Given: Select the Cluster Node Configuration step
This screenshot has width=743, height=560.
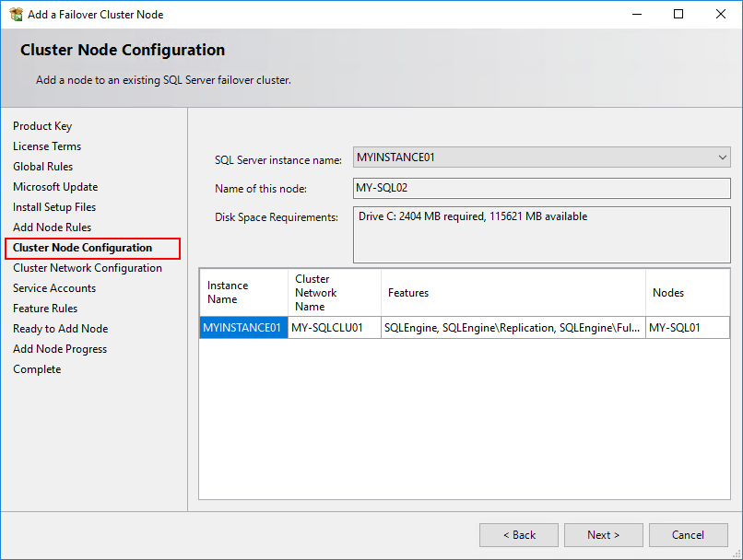Looking at the screenshot, I should [82, 248].
